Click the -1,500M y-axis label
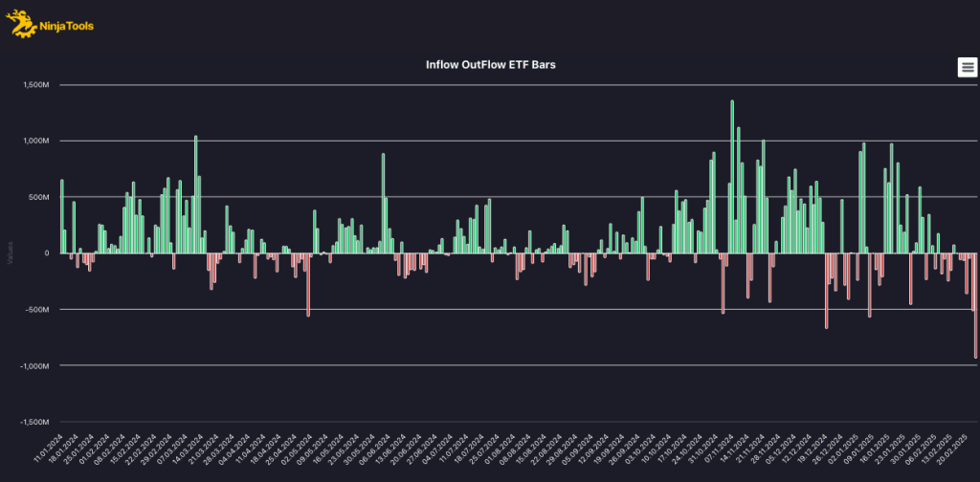 click(x=34, y=422)
